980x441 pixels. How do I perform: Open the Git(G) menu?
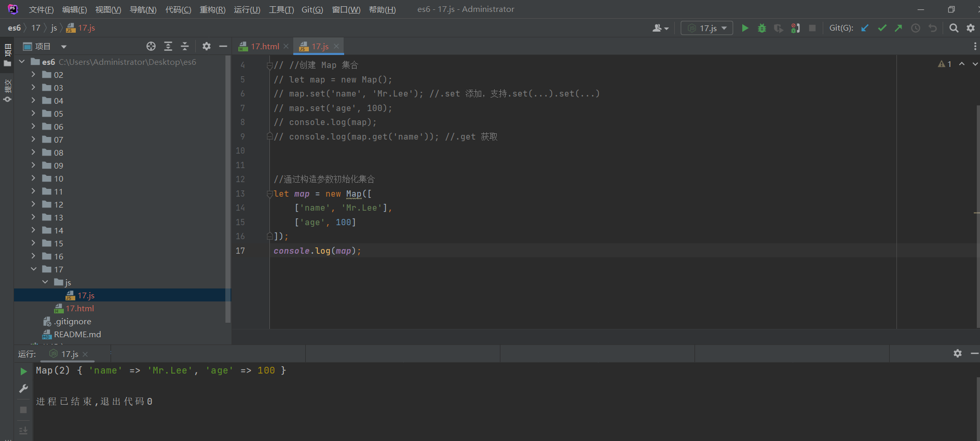click(312, 9)
